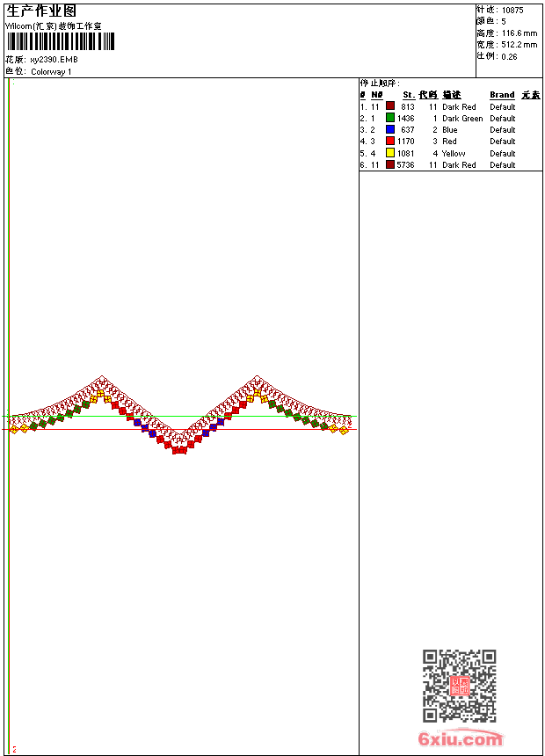
Task: Select stitch count 1436 in the table
Action: (405, 119)
